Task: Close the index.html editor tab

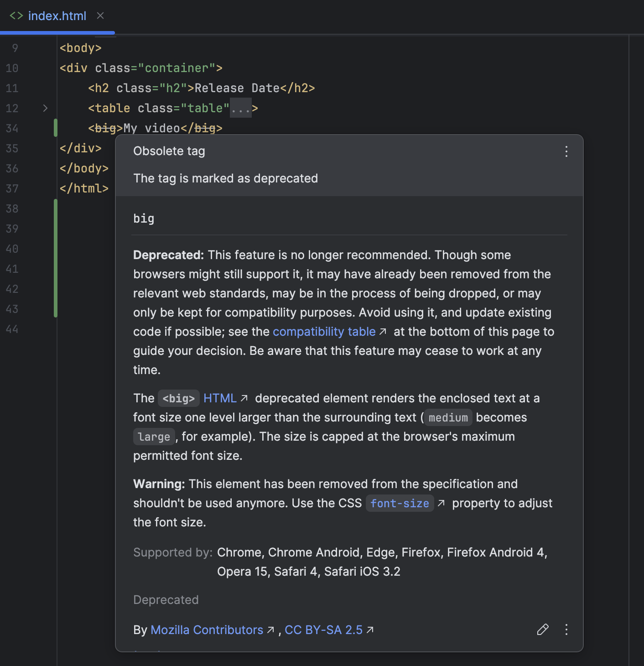Action: pos(100,16)
